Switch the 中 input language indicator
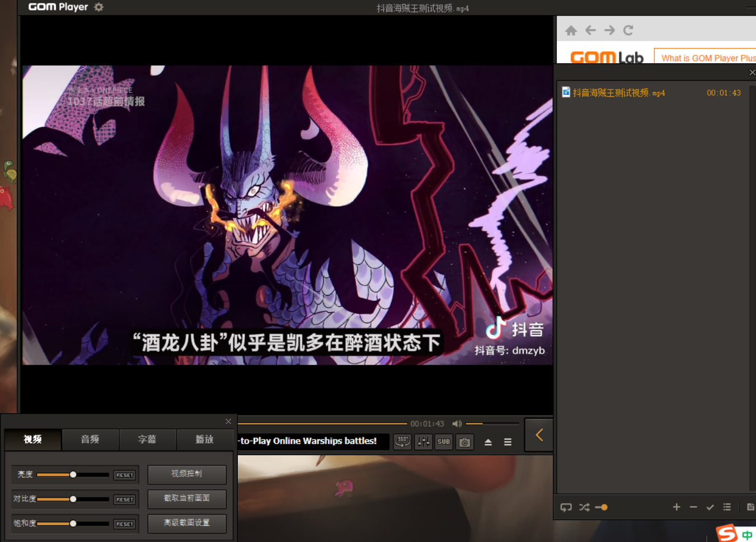Viewport: 756px width, 542px height. tap(747, 535)
